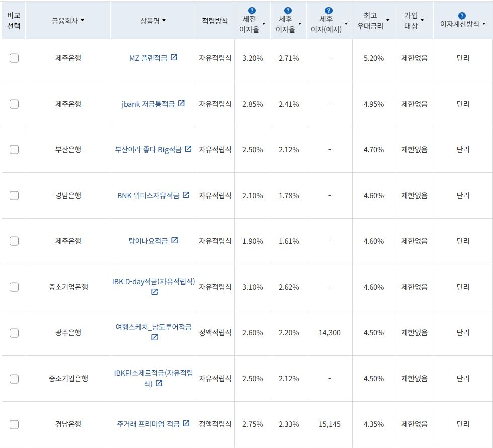Open the external link icon next to MZ 플랜적금
493x448 pixels.
pos(175,58)
